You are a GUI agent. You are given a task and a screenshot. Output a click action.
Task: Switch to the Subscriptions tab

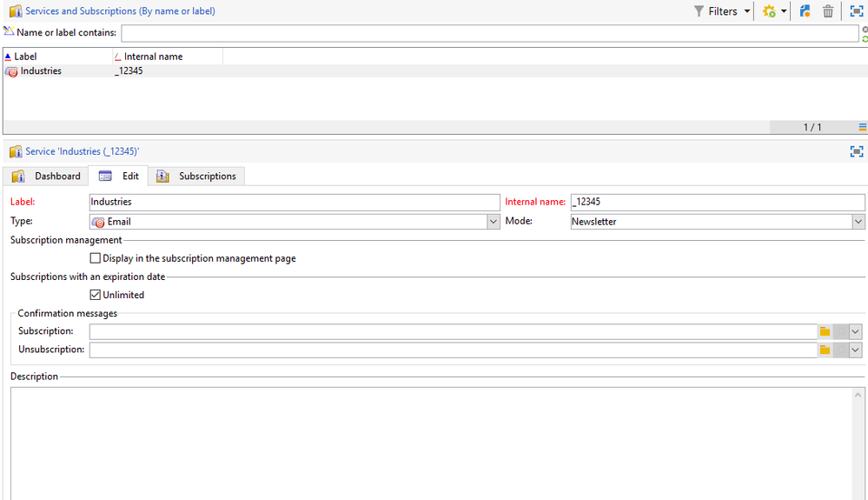tap(196, 176)
